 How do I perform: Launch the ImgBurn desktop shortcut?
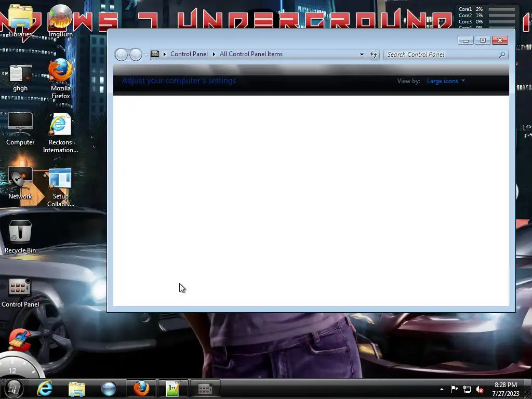[60, 21]
